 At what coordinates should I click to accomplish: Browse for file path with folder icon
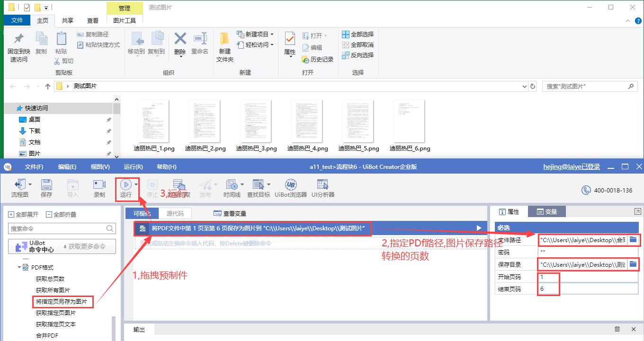(x=633, y=240)
